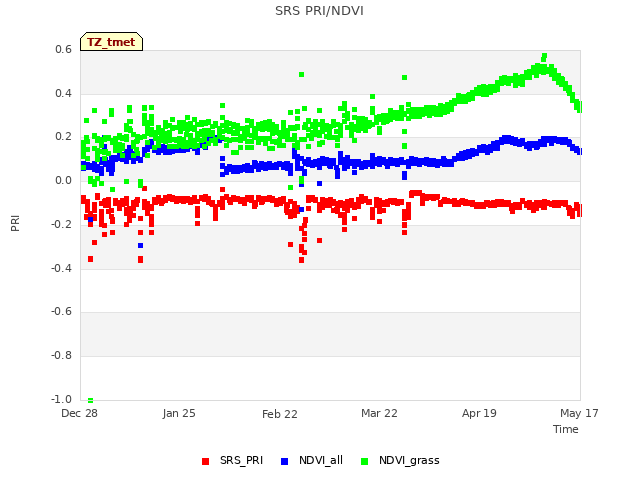Click the Feb 22 x-axis tick label
Image resolution: width=640 pixels, height=480 pixels.
pos(280,414)
